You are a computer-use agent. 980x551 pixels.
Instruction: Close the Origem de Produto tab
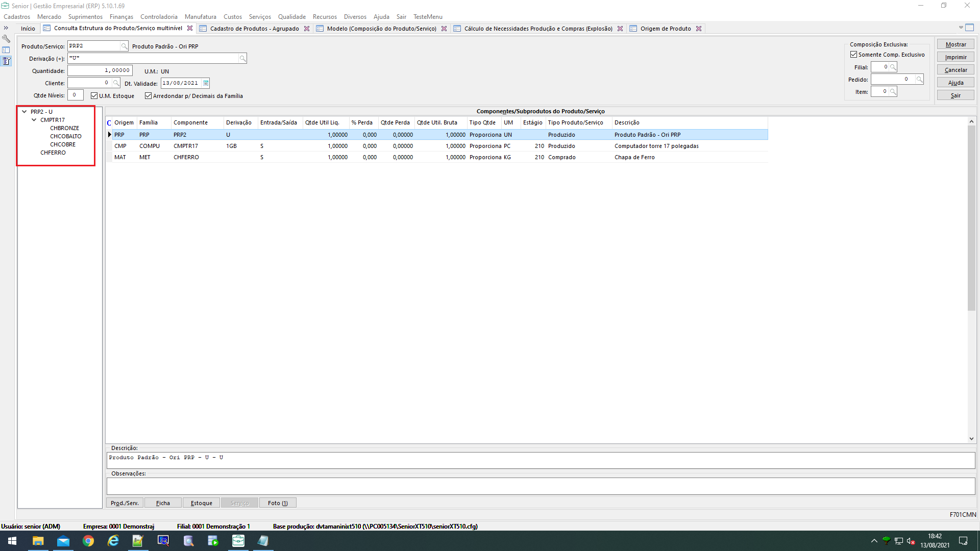click(699, 29)
